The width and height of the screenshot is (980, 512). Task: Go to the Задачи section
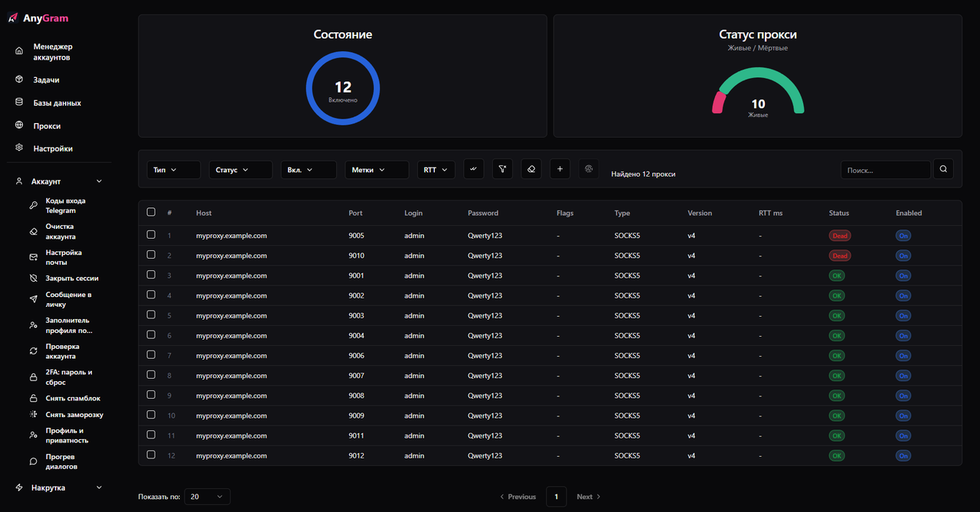coord(59,80)
